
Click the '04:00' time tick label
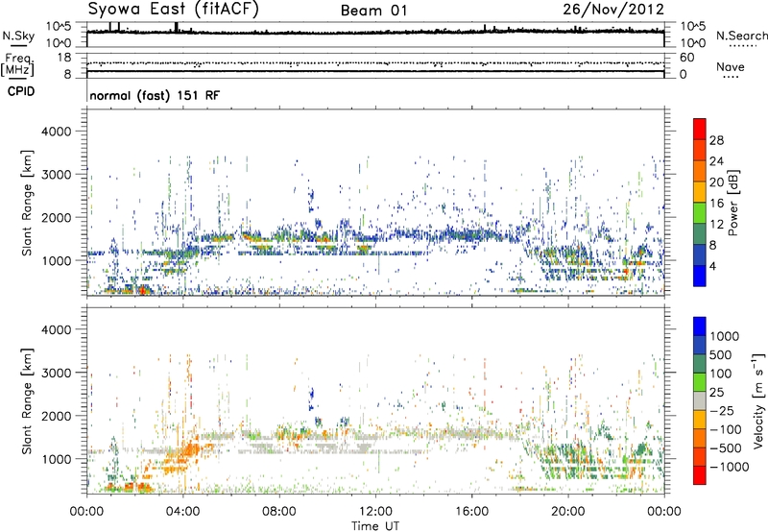point(182,512)
